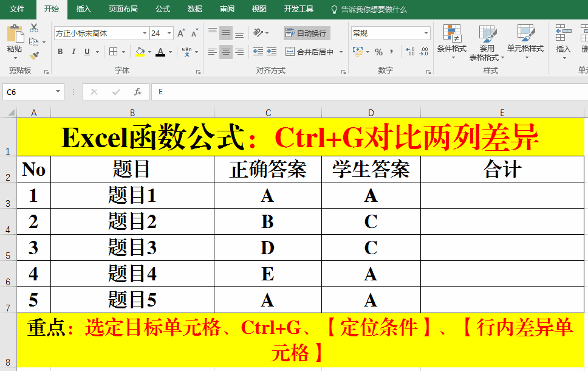Click the 合并后居中 button
Image resolution: width=588 pixels, height=371 pixels.
(x=310, y=52)
